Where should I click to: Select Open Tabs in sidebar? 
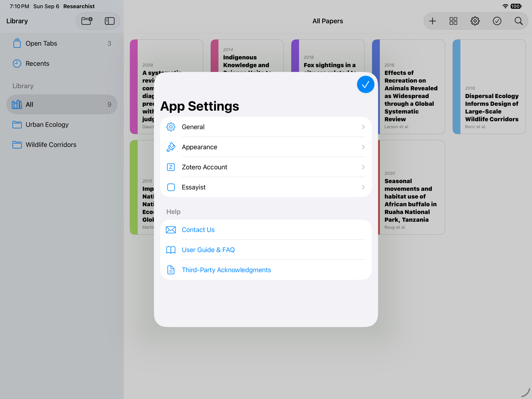[x=62, y=44]
